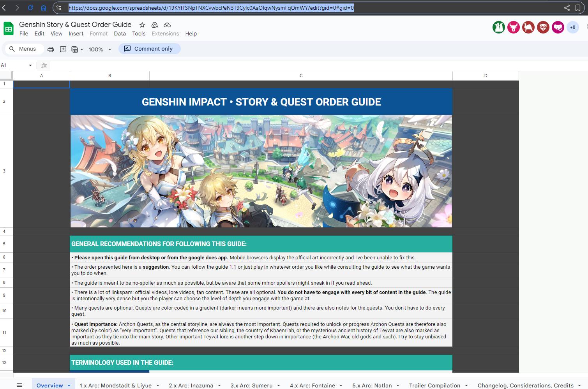Open the Help menu
This screenshot has width=588, height=389.
point(191,33)
